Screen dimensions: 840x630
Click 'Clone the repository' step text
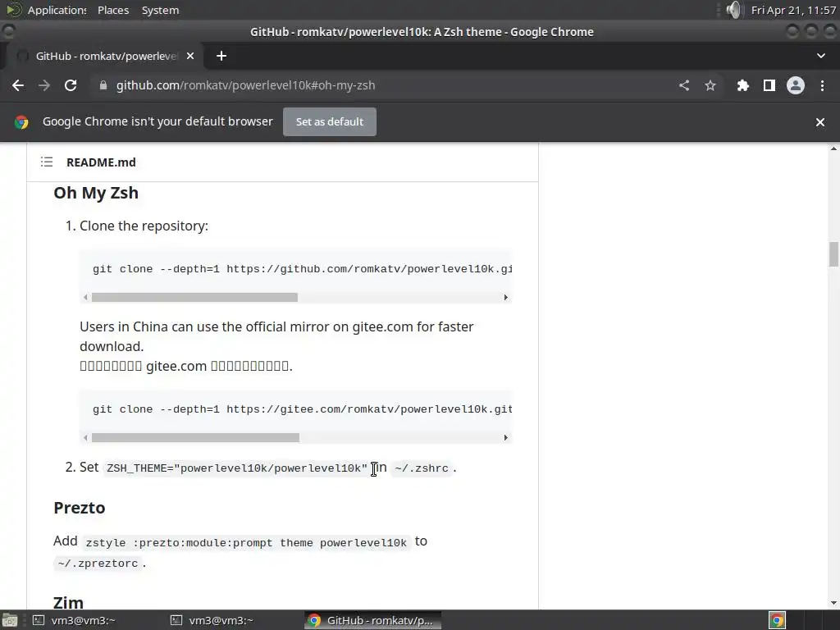pos(144,226)
